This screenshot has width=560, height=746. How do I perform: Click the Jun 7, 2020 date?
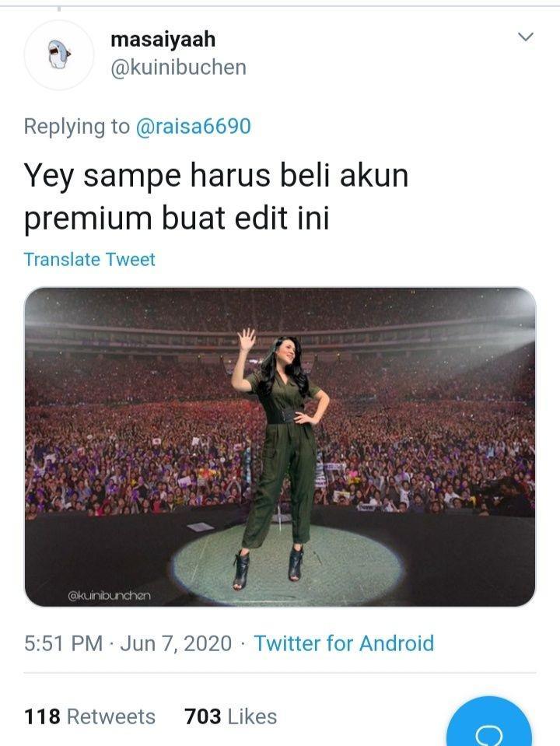(176, 643)
